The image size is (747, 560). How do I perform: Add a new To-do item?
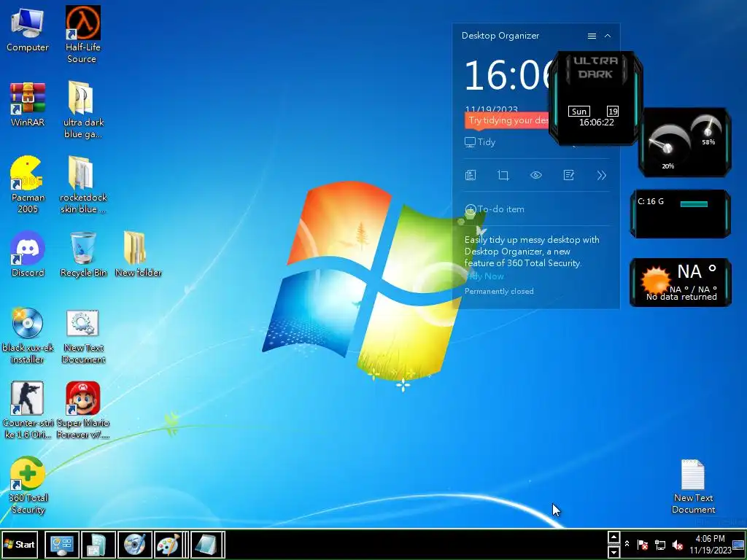coord(495,209)
